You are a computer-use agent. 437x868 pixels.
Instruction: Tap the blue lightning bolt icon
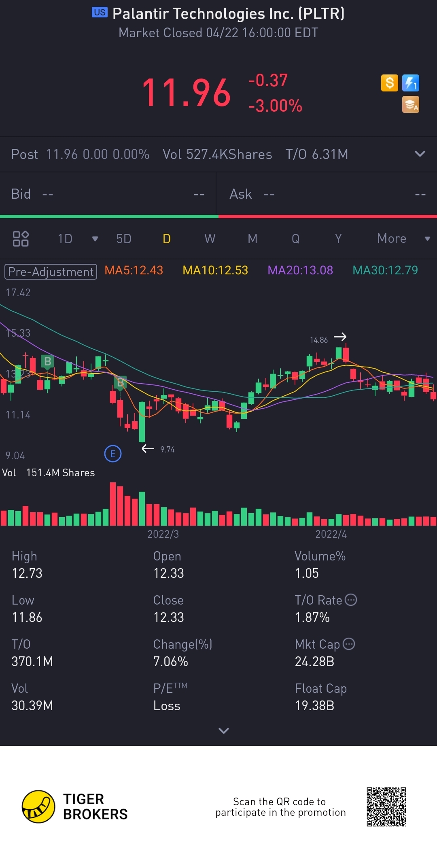point(411,83)
